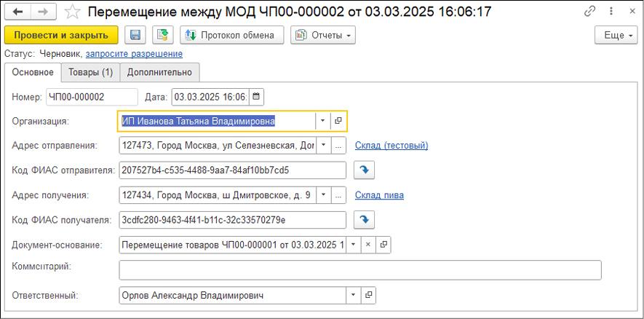
Task: Follow the запросите разрешение link
Action: pos(134,54)
